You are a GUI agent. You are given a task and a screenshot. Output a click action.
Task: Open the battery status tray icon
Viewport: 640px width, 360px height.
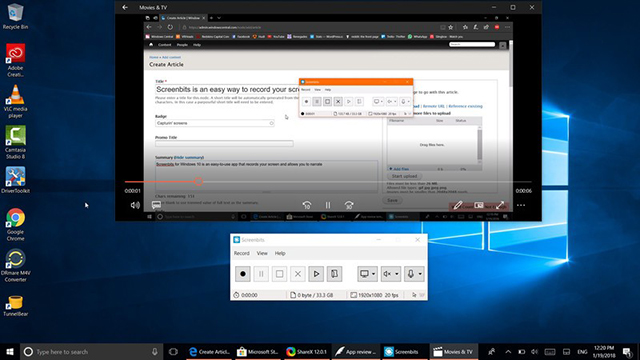coord(522,351)
